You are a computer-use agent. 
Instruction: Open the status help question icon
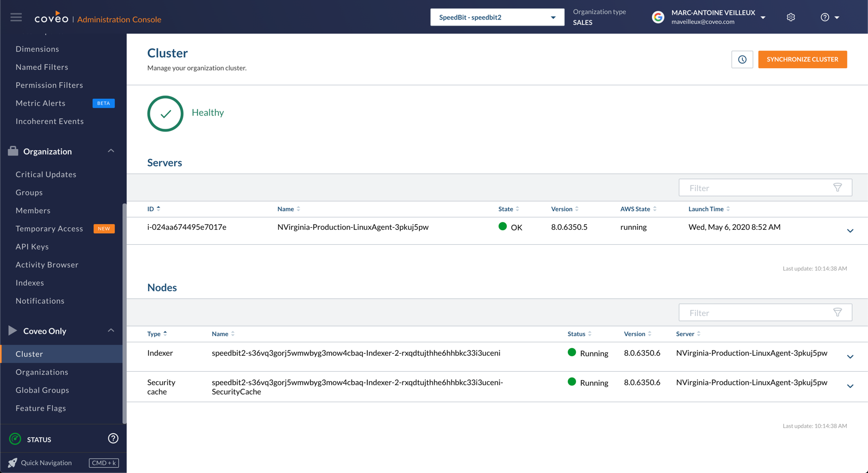click(113, 438)
